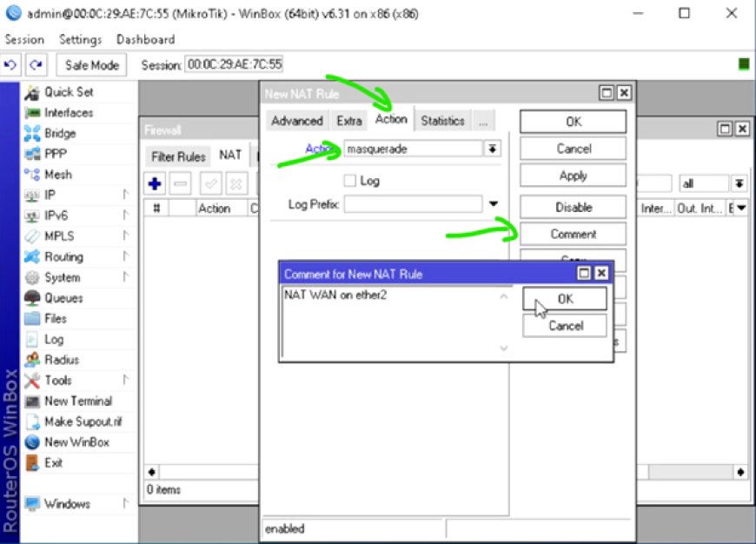Expand the IP submenu arrow
The image size is (756, 544).
pyautogui.click(x=126, y=195)
